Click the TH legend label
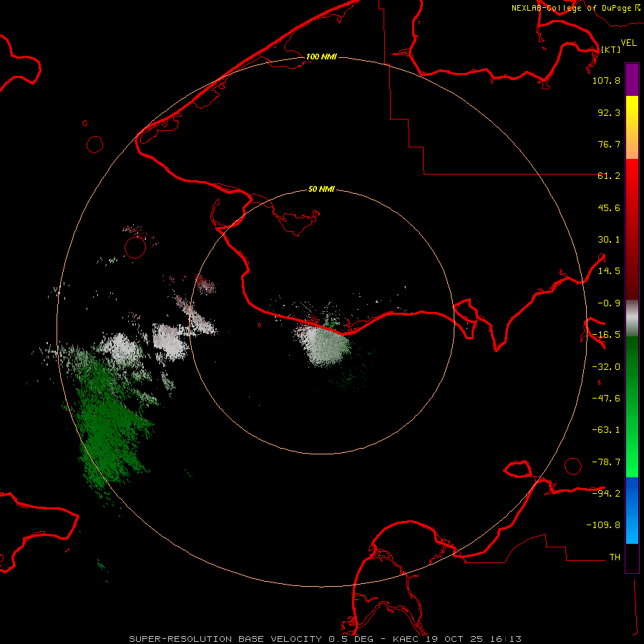Screen dimensions: 644x644 (615, 557)
